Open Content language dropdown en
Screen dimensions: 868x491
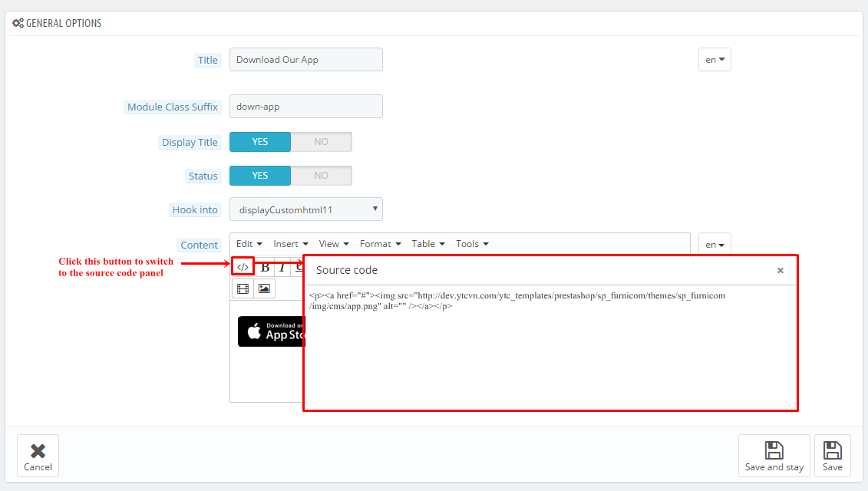coord(715,244)
